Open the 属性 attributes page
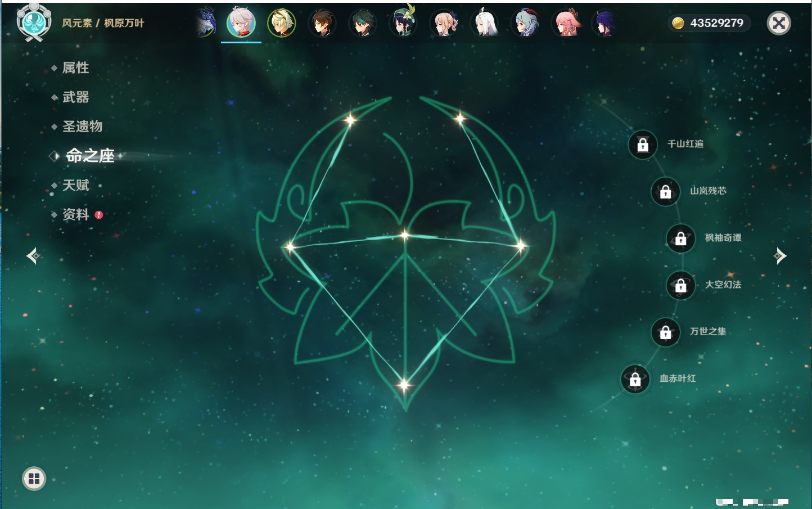This screenshot has width=812, height=509. (75, 68)
